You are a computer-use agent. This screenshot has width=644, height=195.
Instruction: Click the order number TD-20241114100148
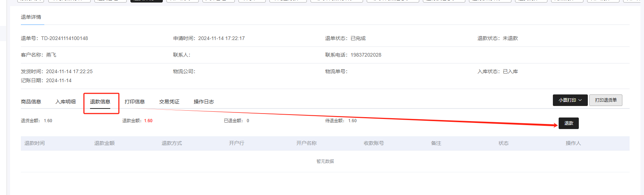(x=64, y=38)
